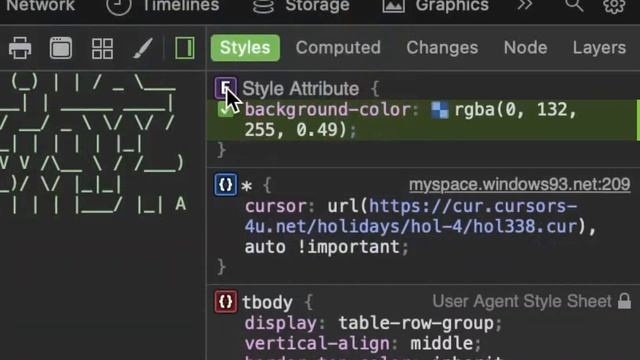The height and width of the screenshot is (360, 640).
Task: Open the Graphics tab
Action: (435, 6)
